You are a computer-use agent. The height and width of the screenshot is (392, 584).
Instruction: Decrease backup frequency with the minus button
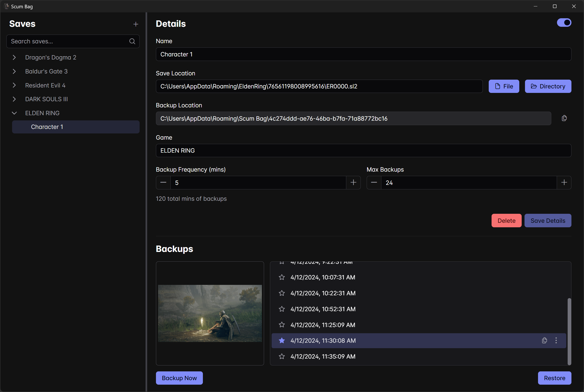[x=163, y=182]
